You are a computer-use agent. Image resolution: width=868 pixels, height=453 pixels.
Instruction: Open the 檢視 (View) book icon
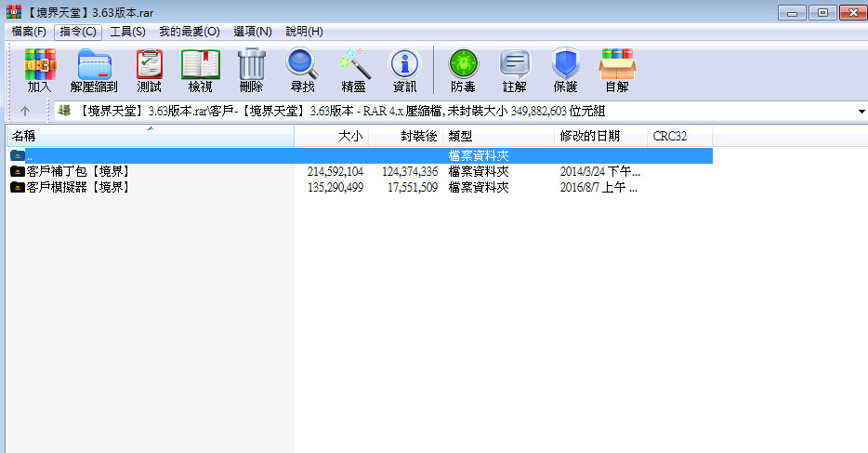[x=201, y=70]
